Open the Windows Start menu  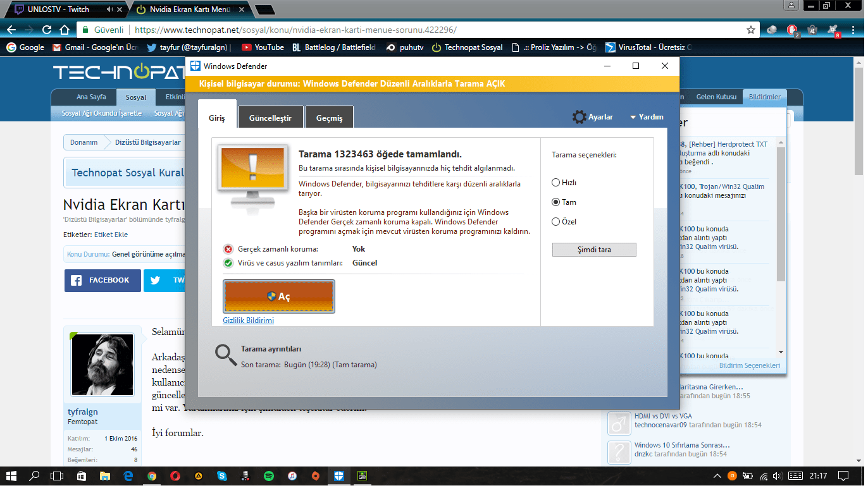click(12, 476)
